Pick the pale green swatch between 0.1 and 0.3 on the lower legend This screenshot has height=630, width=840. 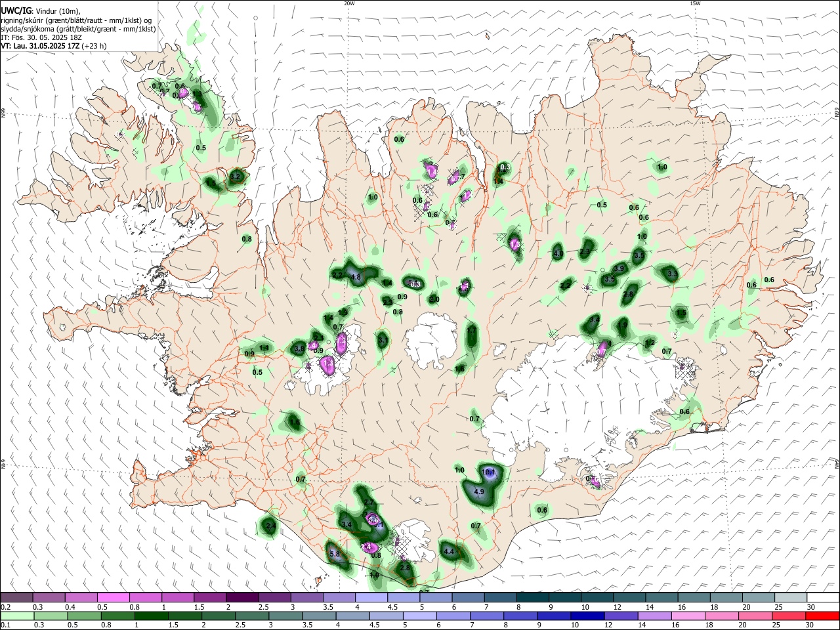pyautogui.click(x=16, y=616)
